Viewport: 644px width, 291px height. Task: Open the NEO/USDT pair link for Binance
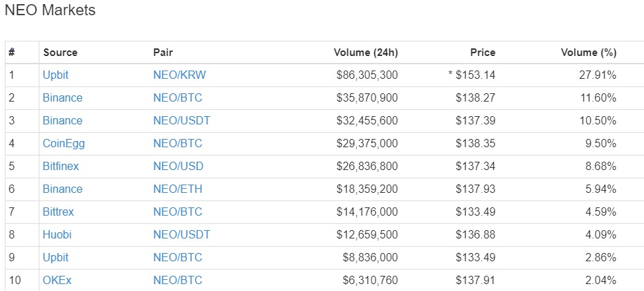[181, 121]
